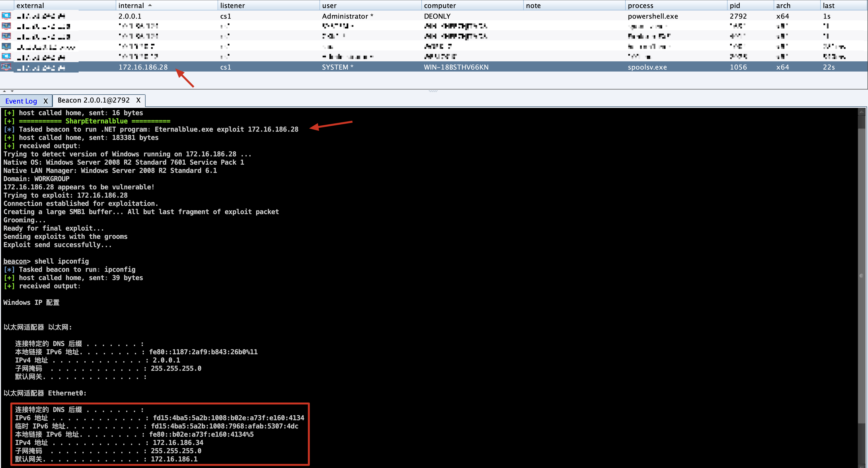Click the 'shell ipconfig' command line in the console
Screen dimensions: 868x468
(46, 261)
